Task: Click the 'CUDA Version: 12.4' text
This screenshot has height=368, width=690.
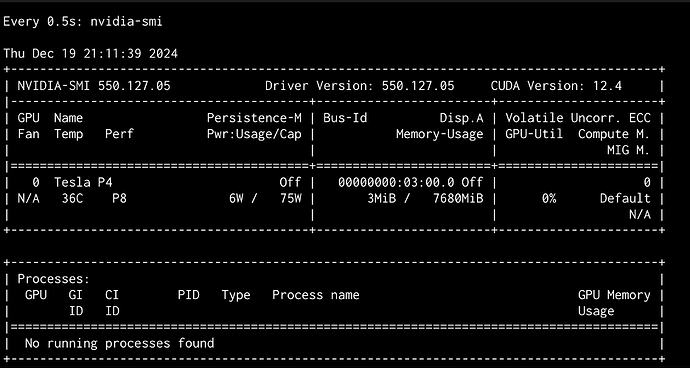Action: click(556, 86)
